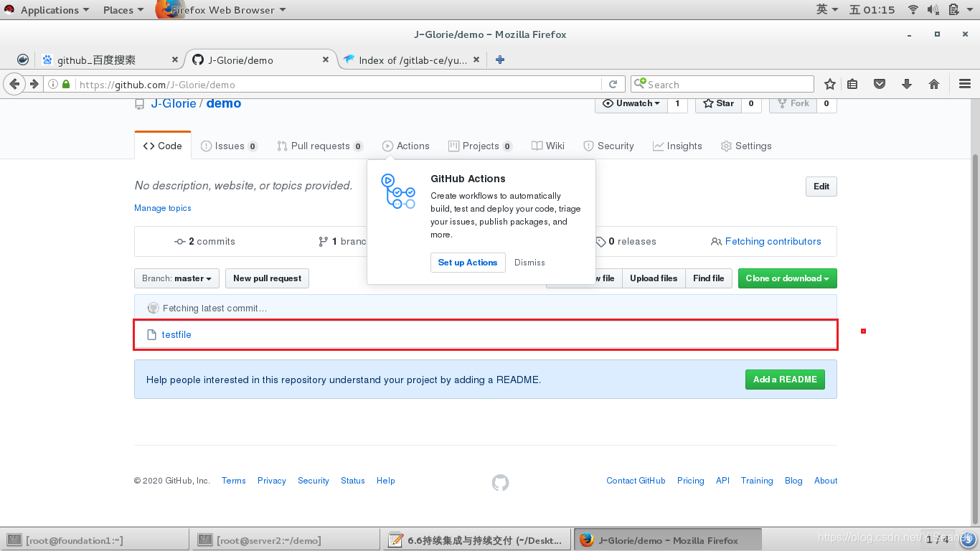
Task: Click the repository book icon beside J-Glorie
Action: [x=140, y=104]
